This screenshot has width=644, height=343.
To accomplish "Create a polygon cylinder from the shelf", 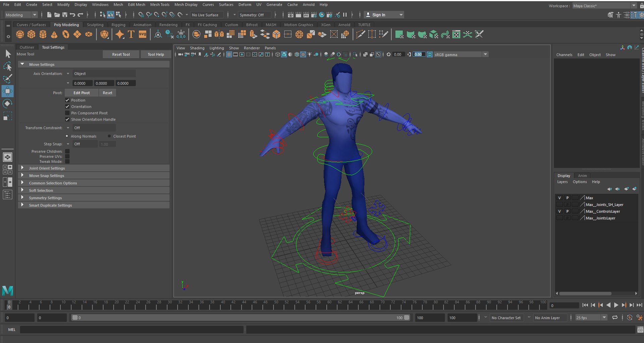I will (x=43, y=34).
